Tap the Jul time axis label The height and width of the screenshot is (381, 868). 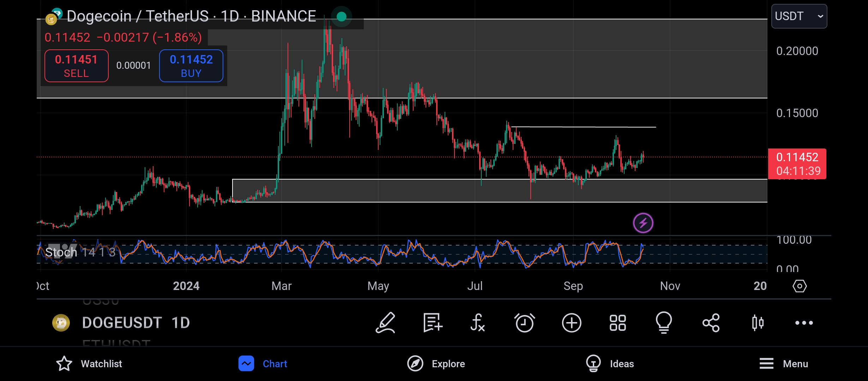click(x=475, y=286)
